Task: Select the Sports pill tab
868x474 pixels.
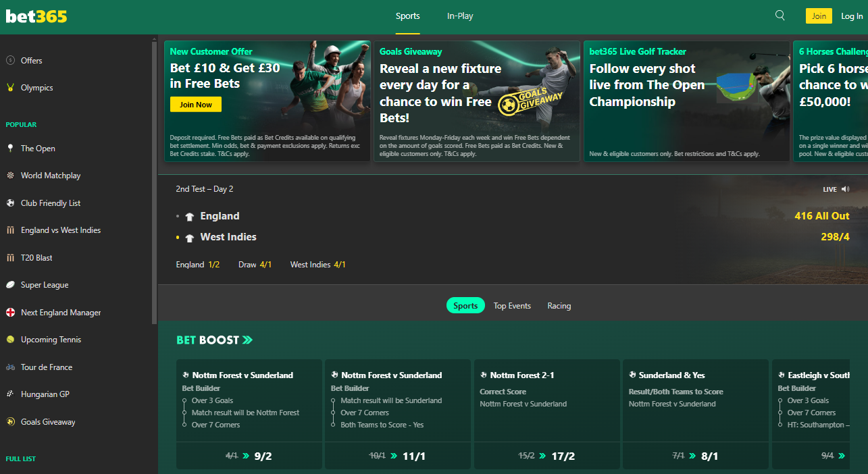Action: (x=465, y=306)
